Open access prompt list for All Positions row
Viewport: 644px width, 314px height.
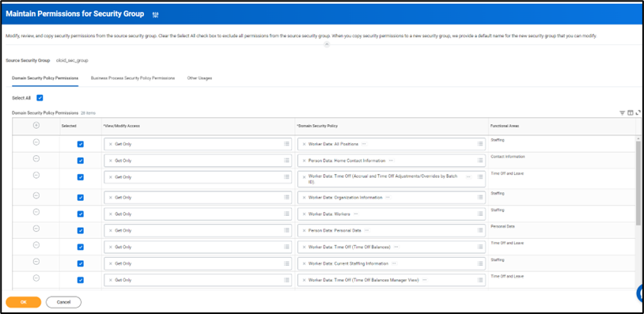tap(286, 144)
